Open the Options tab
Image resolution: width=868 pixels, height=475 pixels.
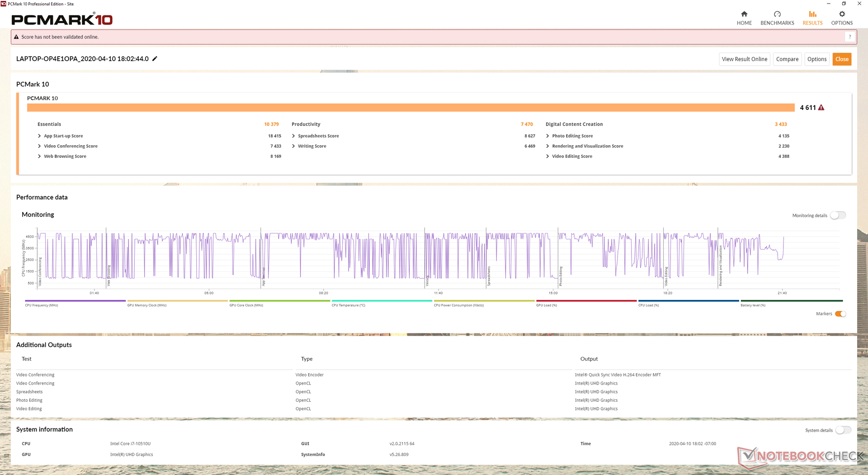click(x=842, y=18)
